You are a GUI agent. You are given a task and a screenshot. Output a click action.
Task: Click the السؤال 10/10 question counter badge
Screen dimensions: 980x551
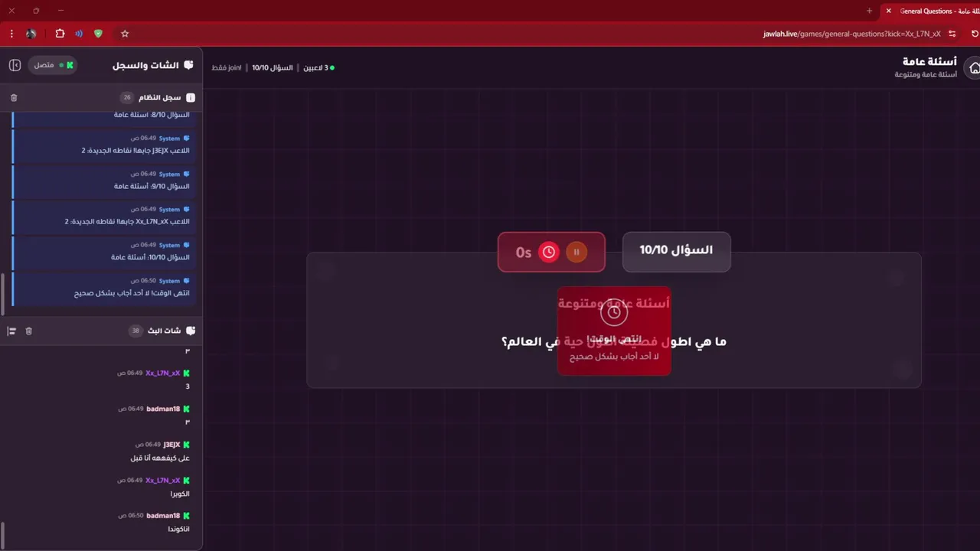coord(676,251)
